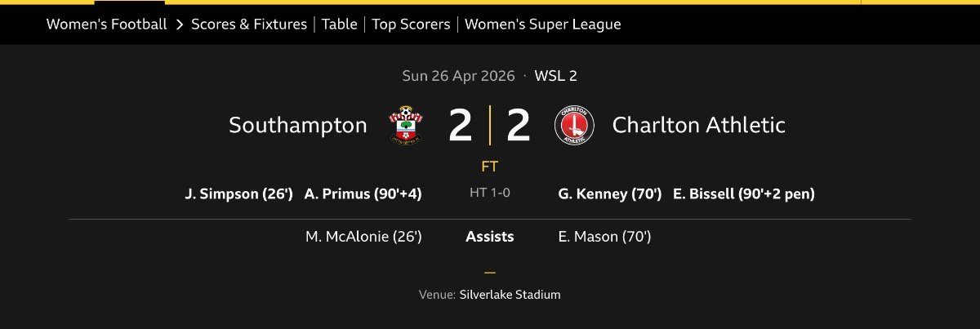Click E. Mason assist entry

point(604,237)
